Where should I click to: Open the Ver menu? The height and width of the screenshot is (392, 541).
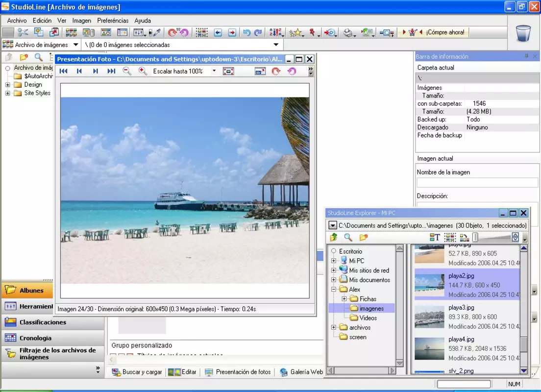point(62,21)
